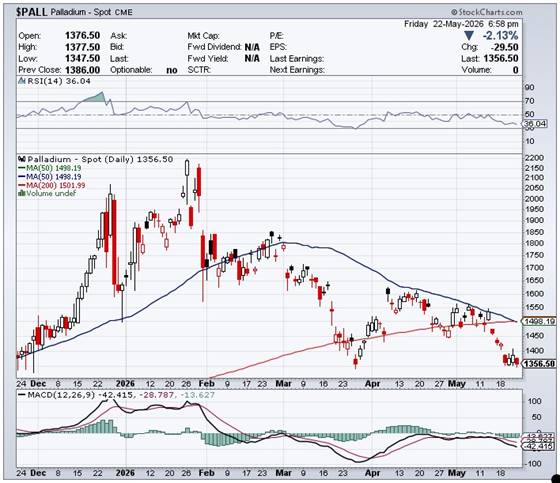The image size is (560, 483).
Task: Click Apr on the price chart date axis
Action: 372,384
